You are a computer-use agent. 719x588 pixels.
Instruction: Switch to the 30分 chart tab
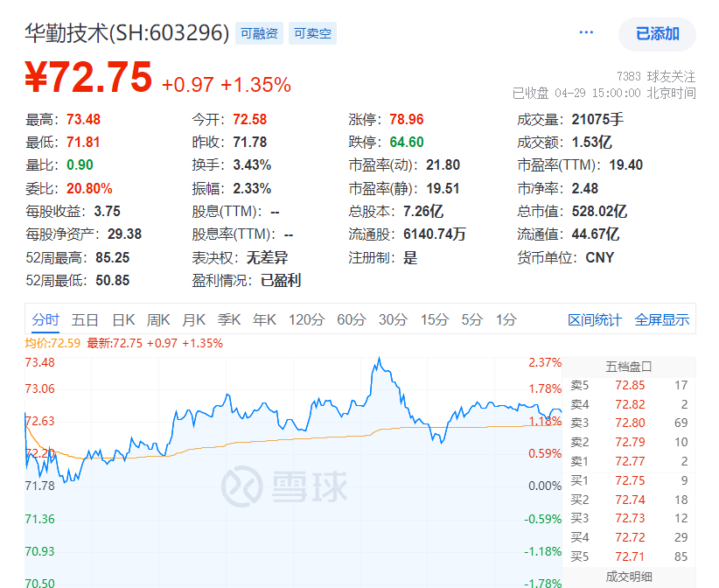tap(393, 319)
